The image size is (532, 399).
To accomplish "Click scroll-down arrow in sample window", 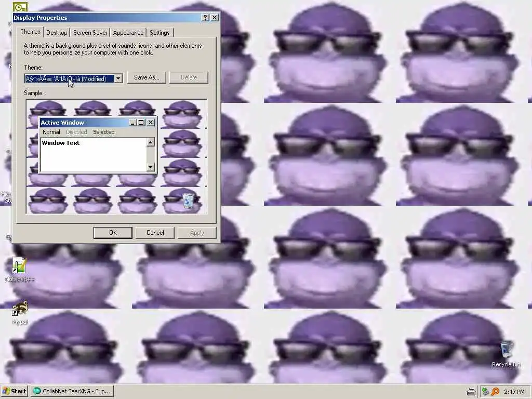I will pos(151,167).
